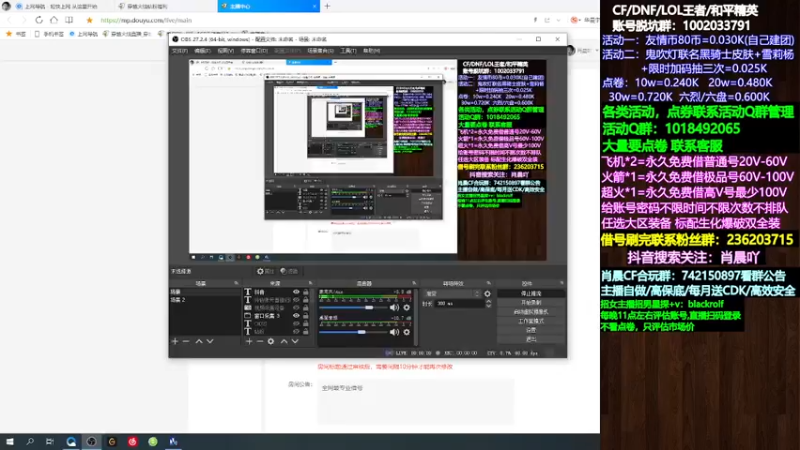Viewport: 800px width, 450px height.
Task: Select 场景 2 in the scenes list
Action: point(204,300)
